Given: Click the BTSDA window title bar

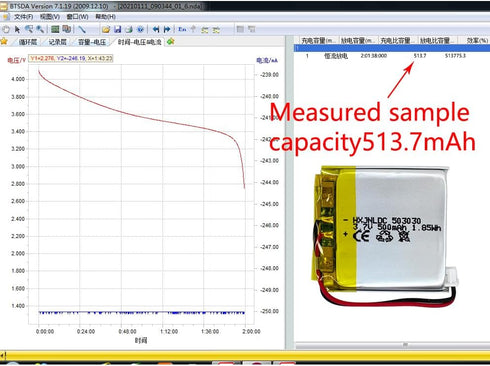Looking at the screenshot, I should point(245,6).
